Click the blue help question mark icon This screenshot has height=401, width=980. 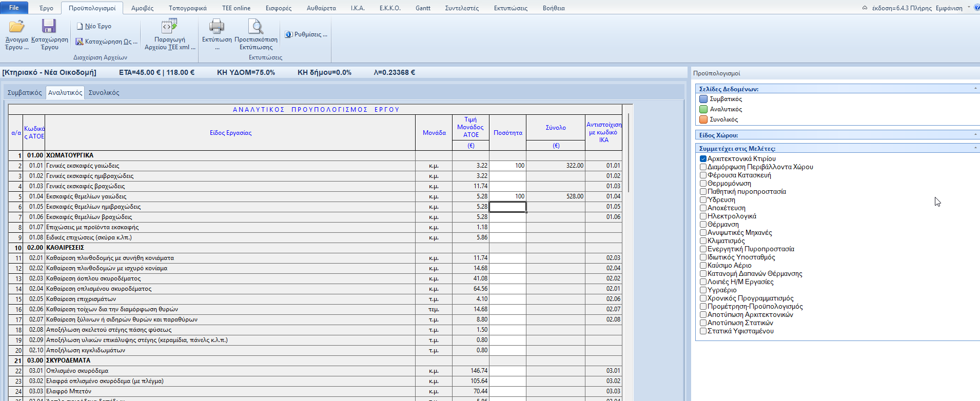pos(976,8)
